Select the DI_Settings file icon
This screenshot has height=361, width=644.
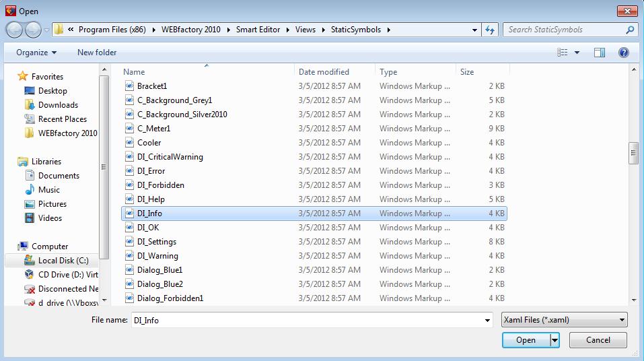click(x=131, y=242)
